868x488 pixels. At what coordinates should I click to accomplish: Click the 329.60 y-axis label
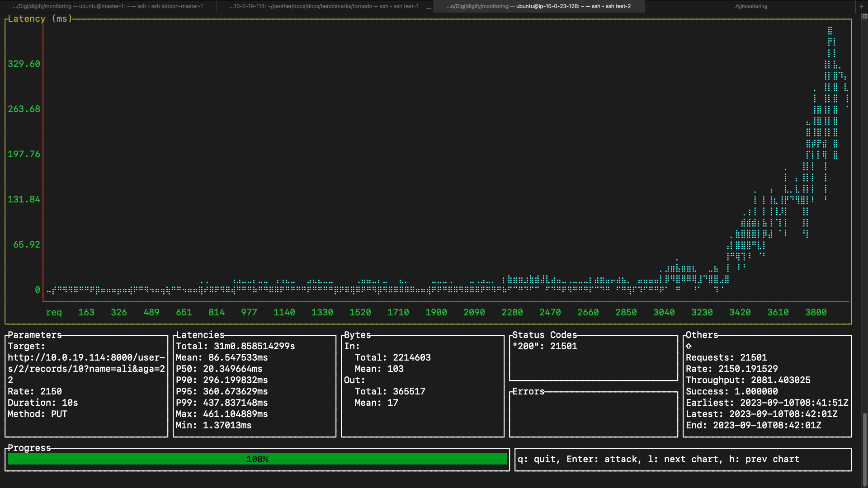click(x=24, y=64)
